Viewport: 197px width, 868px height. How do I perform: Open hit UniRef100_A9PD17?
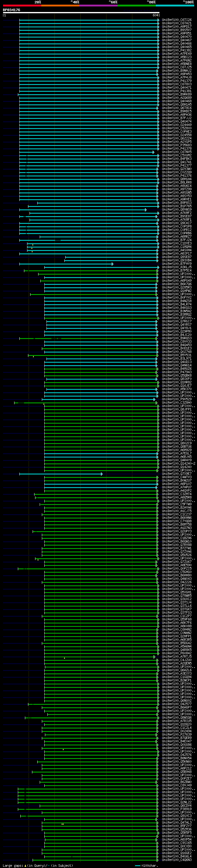177,26
